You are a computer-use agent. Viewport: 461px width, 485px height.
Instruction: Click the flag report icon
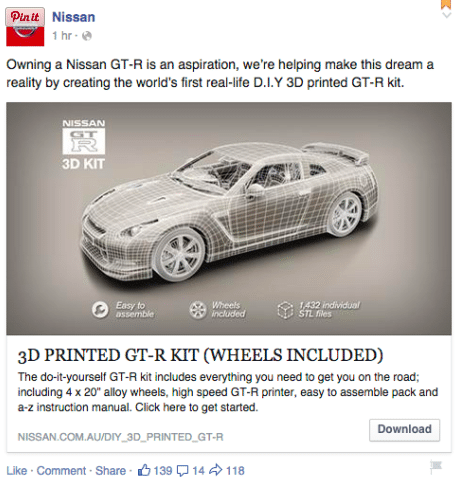436,467
